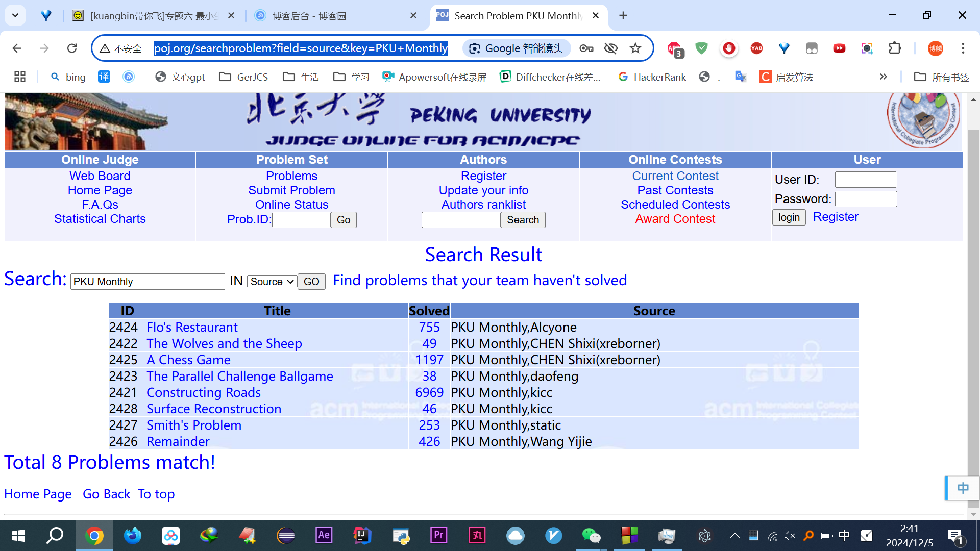The width and height of the screenshot is (980, 551).
Task: Click the bookmark star icon
Action: click(635, 48)
